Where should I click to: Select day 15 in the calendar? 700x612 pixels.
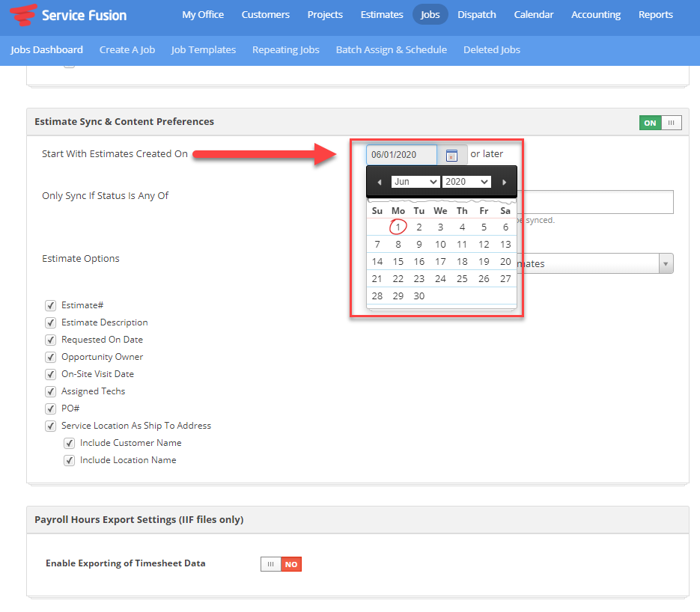[398, 262]
